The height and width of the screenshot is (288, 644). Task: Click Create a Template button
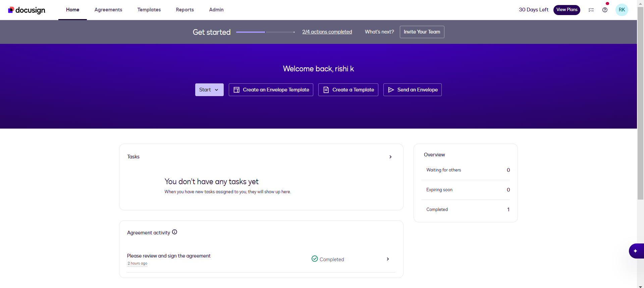pyautogui.click(x=348, y=90)
